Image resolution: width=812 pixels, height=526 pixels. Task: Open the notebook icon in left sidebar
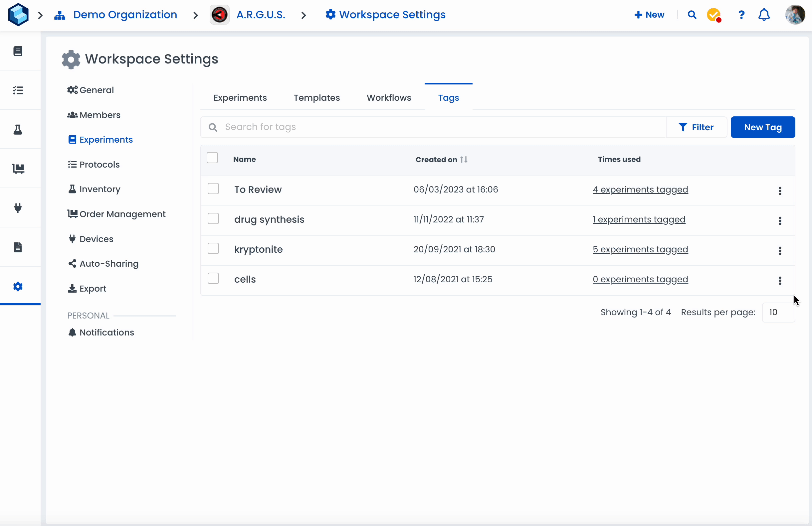18,51
